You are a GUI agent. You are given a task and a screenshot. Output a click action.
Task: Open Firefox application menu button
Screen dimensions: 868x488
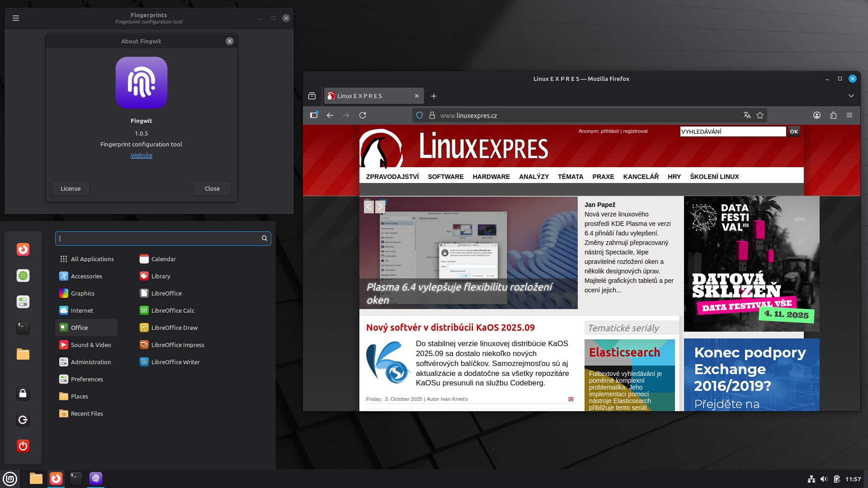coord(849,115)
